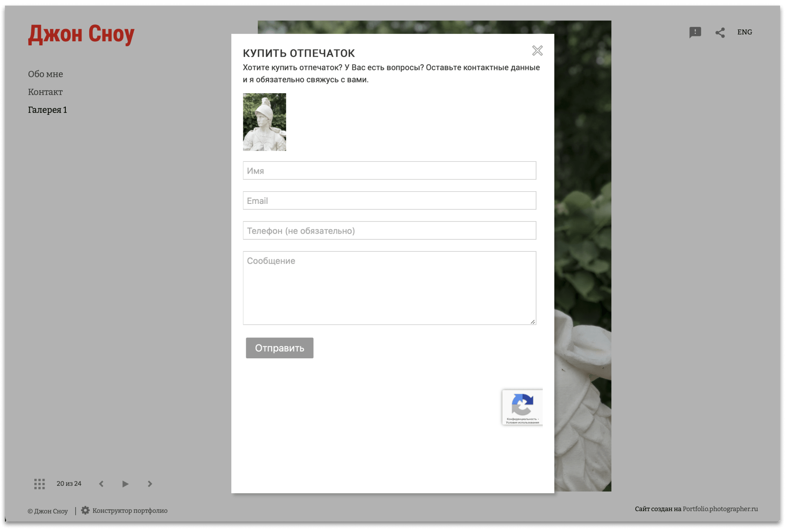Go to previous photo arrow

tap(101, 484)
